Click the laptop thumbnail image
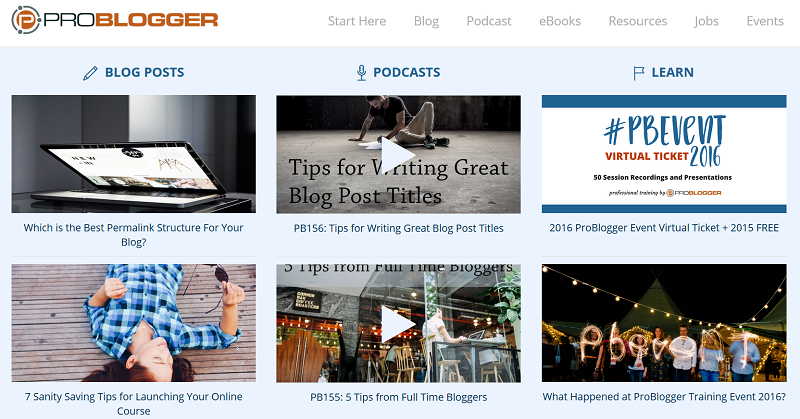The height and width of the screenshot is (419, 800). tap(134, 154)
